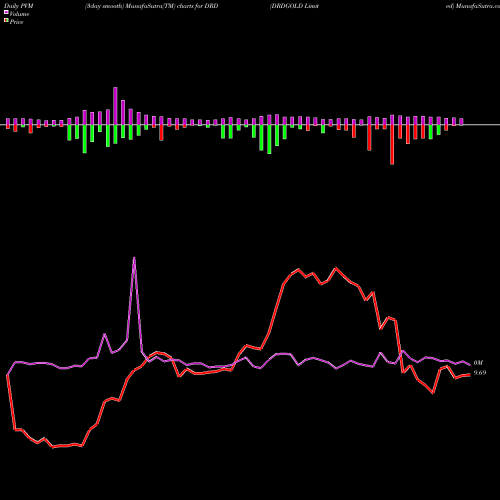Click the Volume legend color swatch

[6, 12]
